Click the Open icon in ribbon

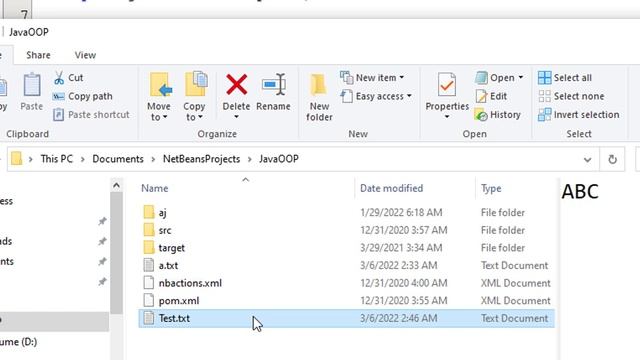coord(481,78)
